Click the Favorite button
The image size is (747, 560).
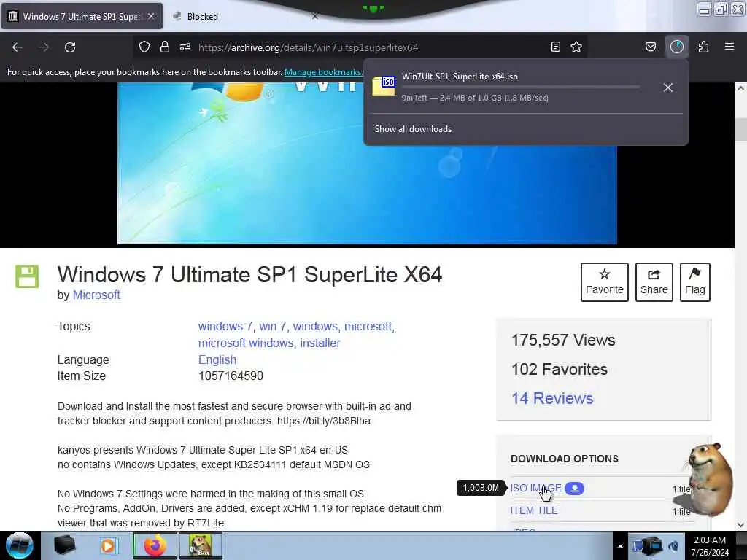(x=605, y=282)
